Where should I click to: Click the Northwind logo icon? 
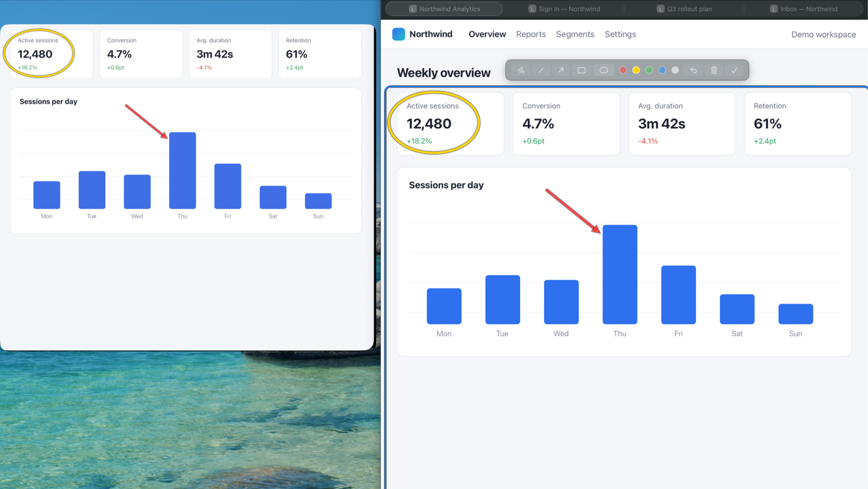tap(399, 34)
